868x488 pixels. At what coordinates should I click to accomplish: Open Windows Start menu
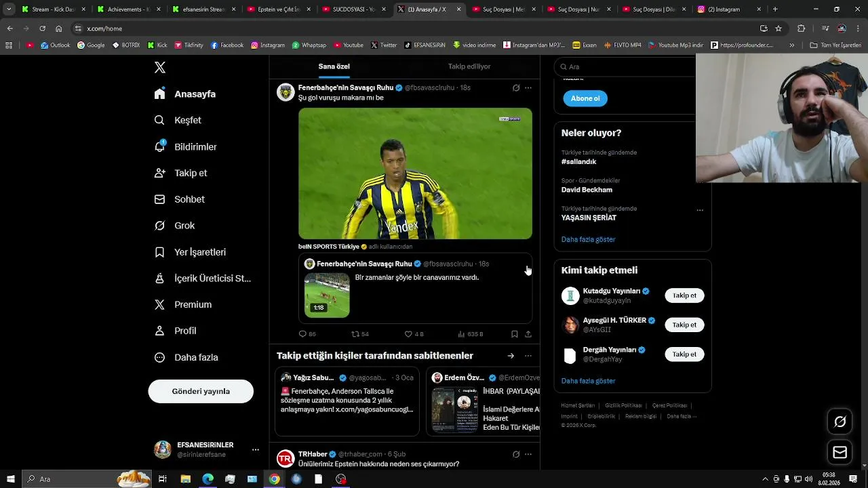11,479
